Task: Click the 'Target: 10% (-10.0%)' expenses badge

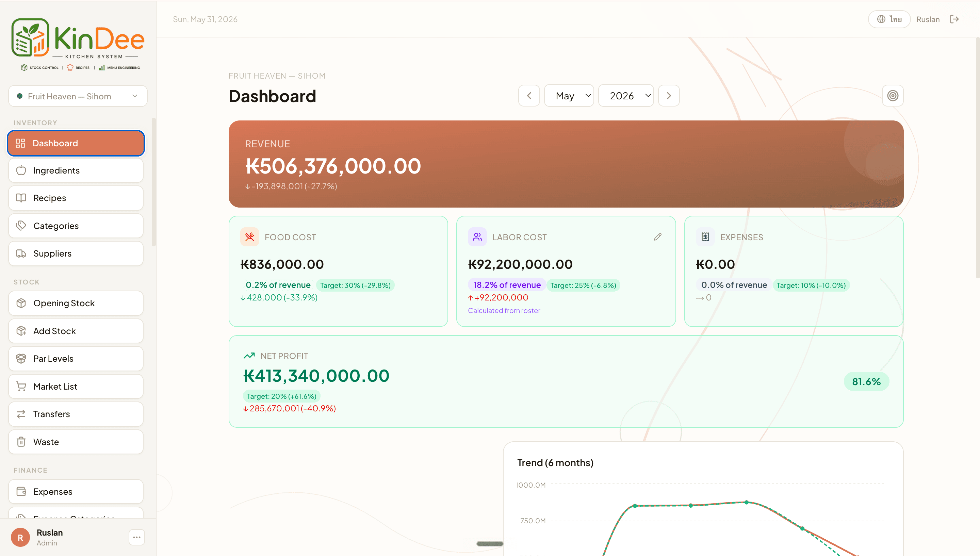Action: pos(811,285)
